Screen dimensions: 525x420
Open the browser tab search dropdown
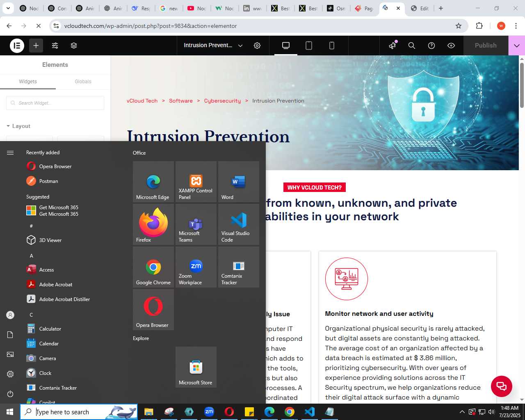tap(8, 8)
